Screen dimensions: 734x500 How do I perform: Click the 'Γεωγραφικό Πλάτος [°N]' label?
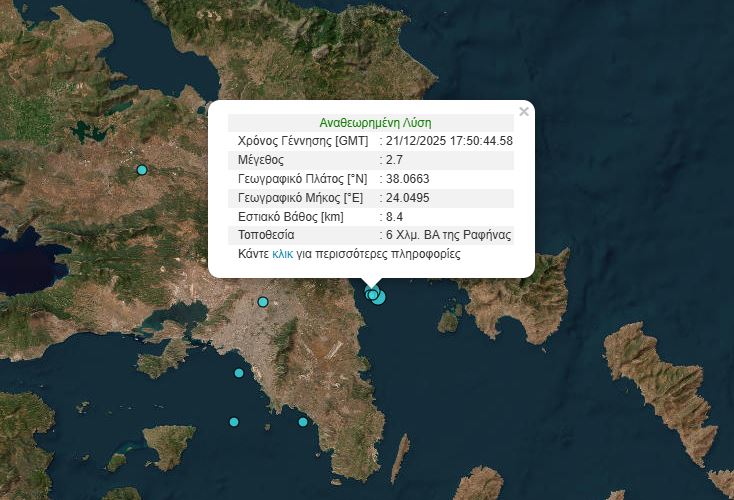pos(302,179)
